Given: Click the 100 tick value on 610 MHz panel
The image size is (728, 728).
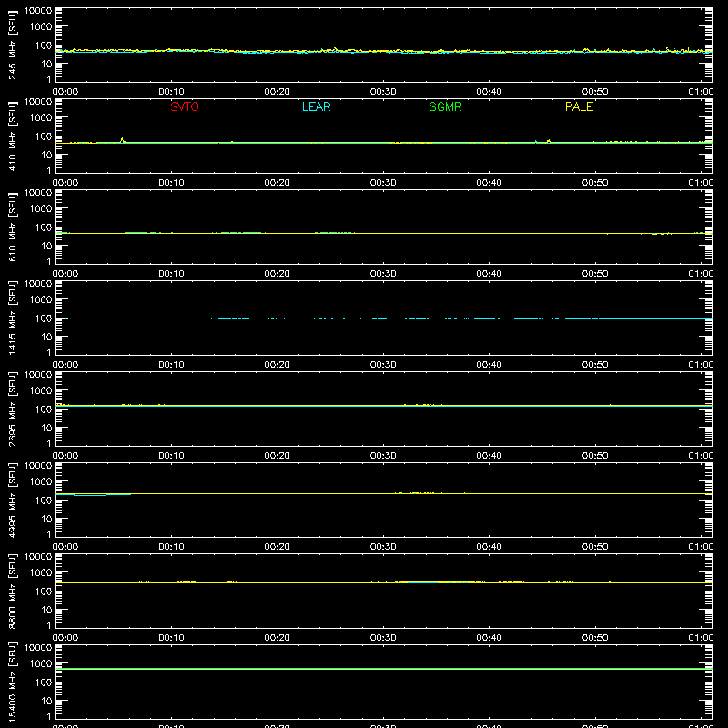Looking at the screenshot, I should click(x=44, y=227).
